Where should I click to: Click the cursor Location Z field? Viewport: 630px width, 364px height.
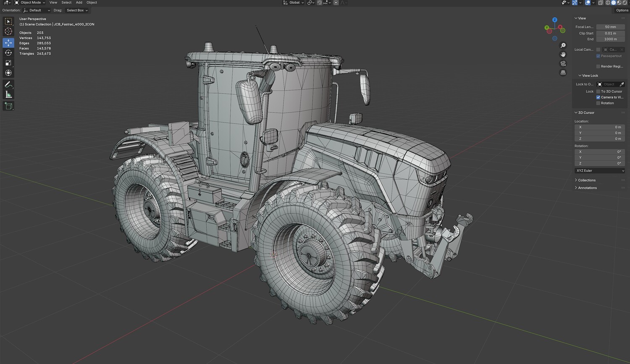[x=600, y=139]
